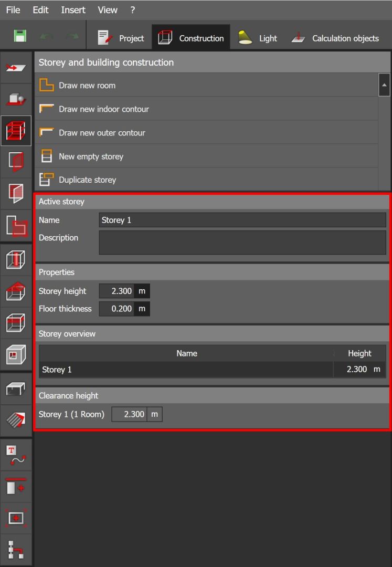Open the File menu
The width and height of the screenshot is (392, 567).
13,10
